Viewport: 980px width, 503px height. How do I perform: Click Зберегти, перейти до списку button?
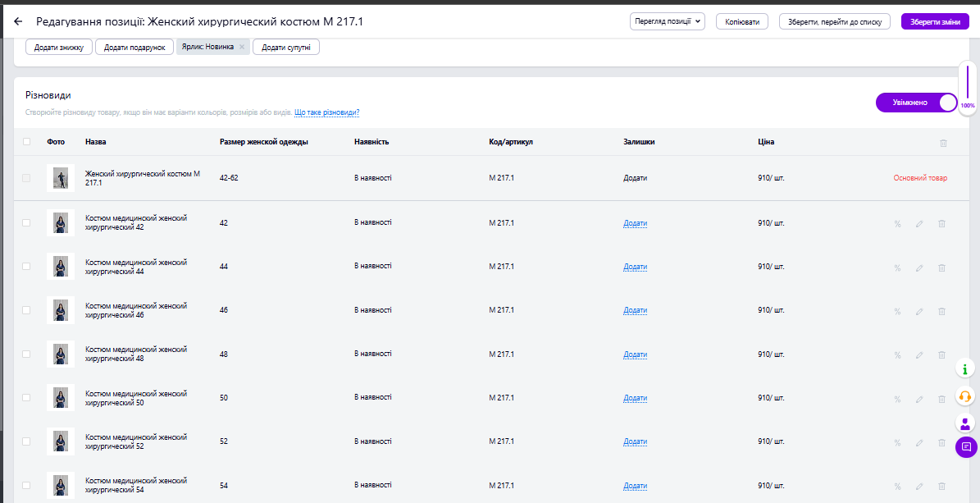[834, 21]
